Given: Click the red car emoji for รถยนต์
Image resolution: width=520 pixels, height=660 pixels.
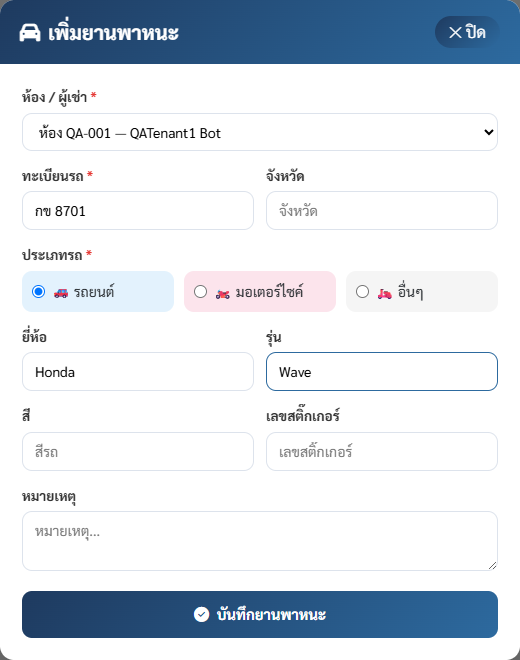Looking at the screenshot, I should [61, 293].
